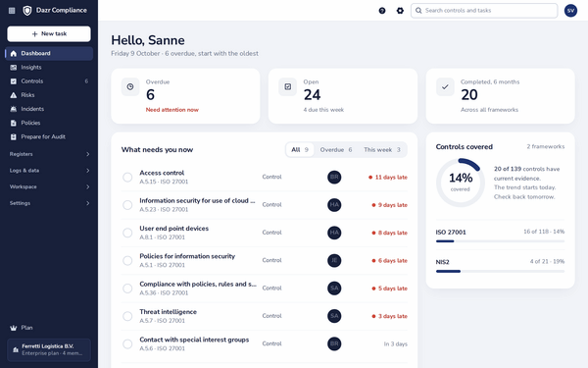
Task: Click SA avatar on Threat intelligence row
Action: point(334,316)
